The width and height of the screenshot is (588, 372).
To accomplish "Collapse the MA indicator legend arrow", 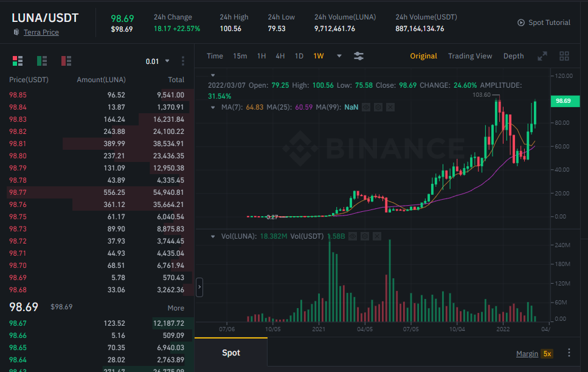I will pyautogui.click(x=213, y=107).
